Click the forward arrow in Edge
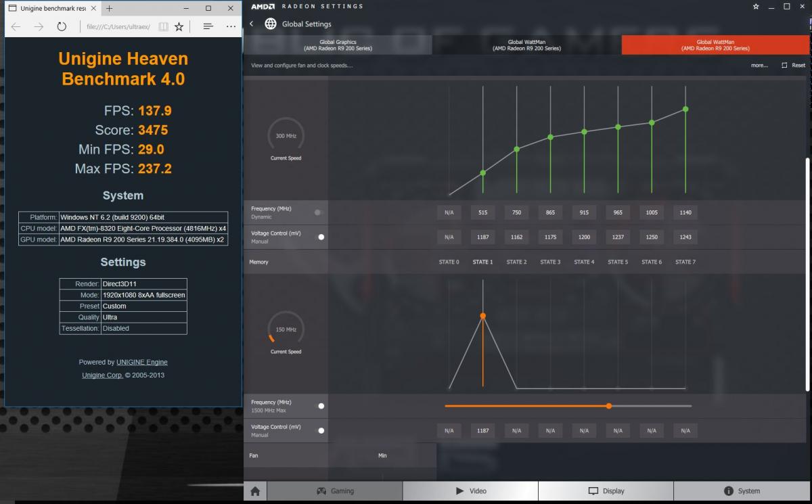Screen dimensions: 812x504 [39, 26]
